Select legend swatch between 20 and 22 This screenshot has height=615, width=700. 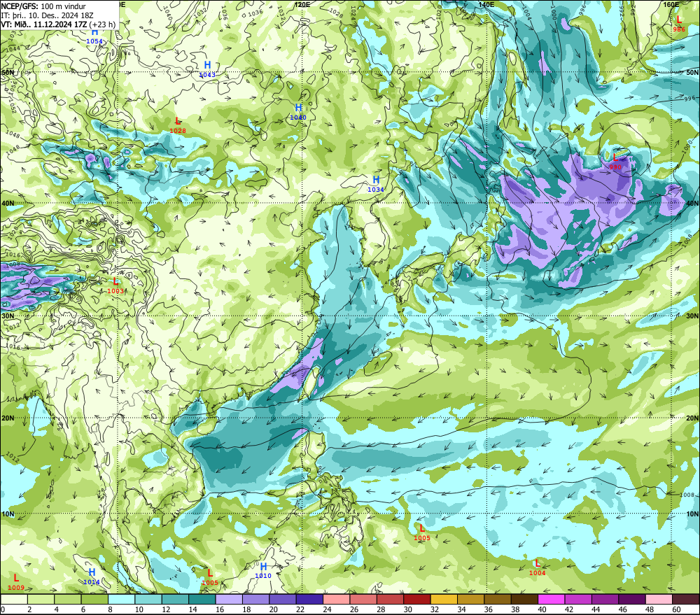coord(283,600)
